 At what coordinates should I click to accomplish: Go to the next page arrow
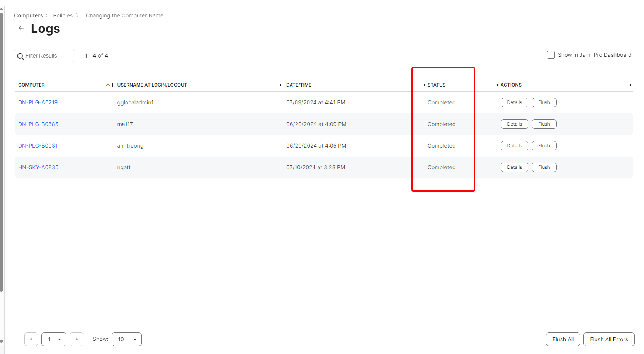tap(76, 339)
